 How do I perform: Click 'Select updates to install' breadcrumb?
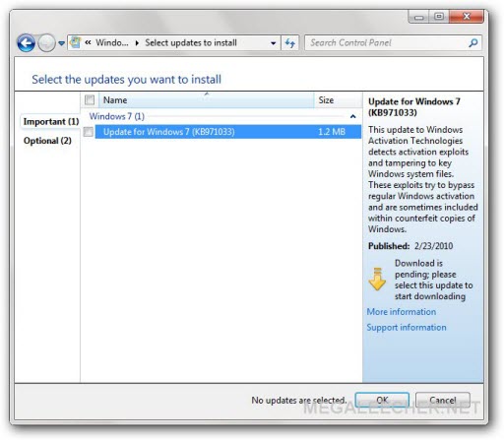point(191,42)
